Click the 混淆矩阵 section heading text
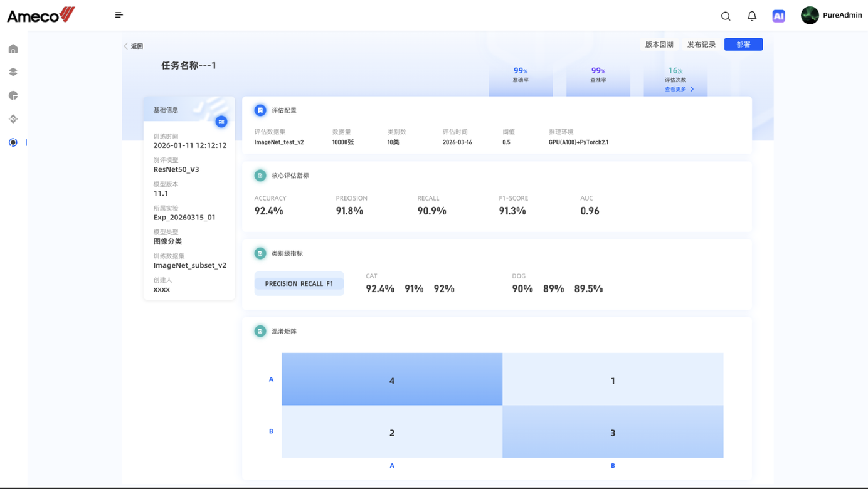 [284, 331]
